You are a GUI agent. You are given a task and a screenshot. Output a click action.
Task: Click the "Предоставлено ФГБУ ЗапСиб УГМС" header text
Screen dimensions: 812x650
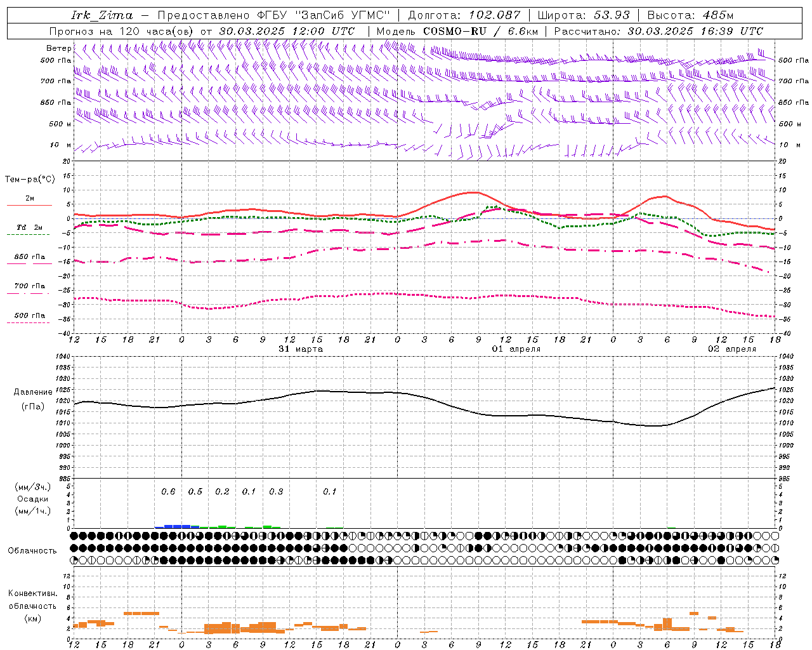click(273, 15)
